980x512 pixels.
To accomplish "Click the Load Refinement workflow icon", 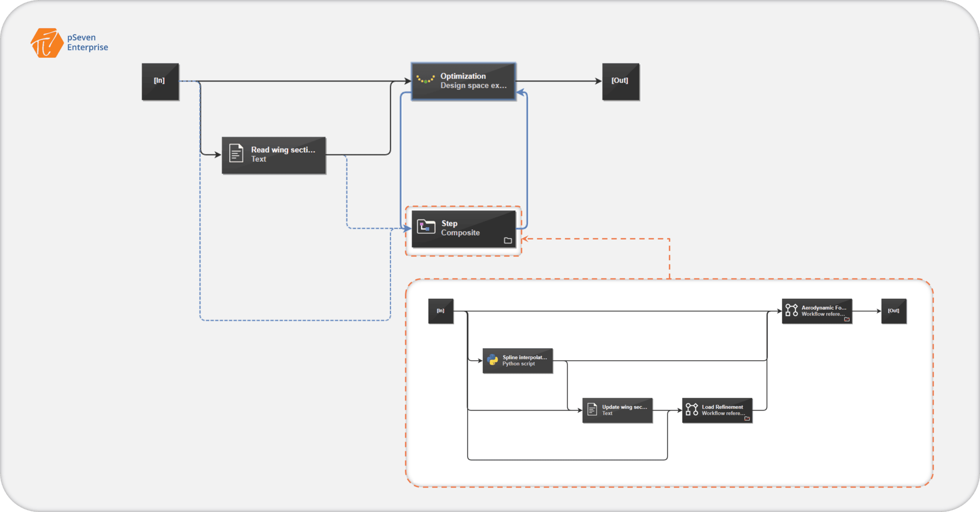I will 692,409.
